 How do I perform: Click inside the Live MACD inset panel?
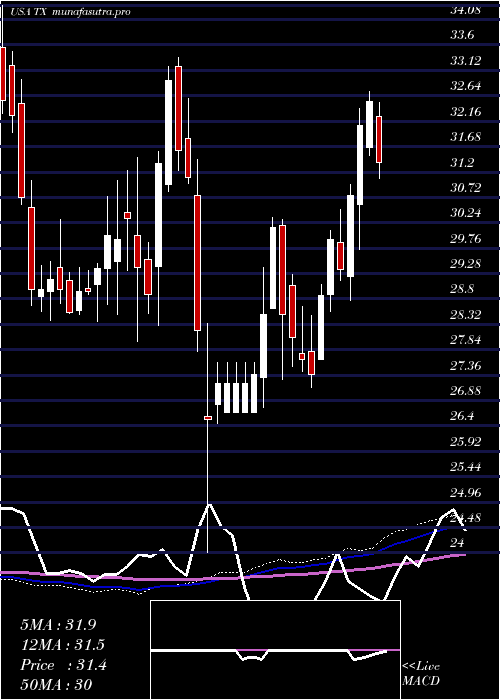pyautogui.click(x=275, y=650)
